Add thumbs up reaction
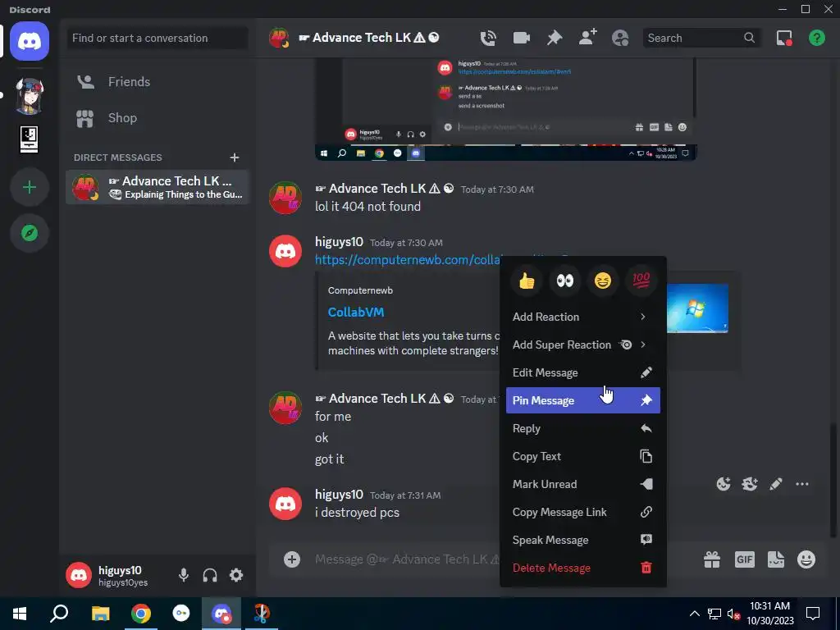 coord(527,281)
